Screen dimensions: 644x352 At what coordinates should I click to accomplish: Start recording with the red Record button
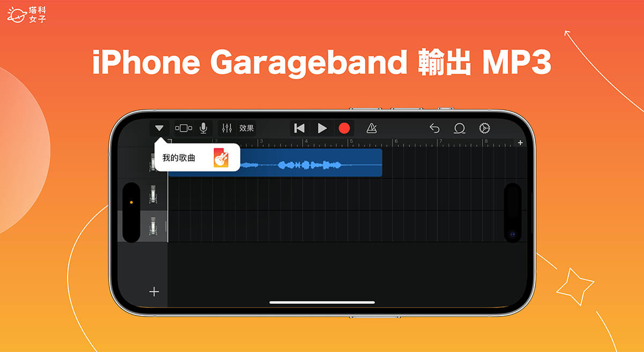click(x=344, y=128)
